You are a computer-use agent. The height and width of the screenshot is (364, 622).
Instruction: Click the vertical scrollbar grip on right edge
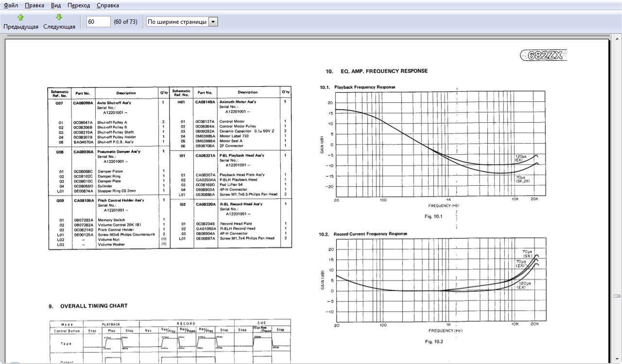tap(617, 296)
